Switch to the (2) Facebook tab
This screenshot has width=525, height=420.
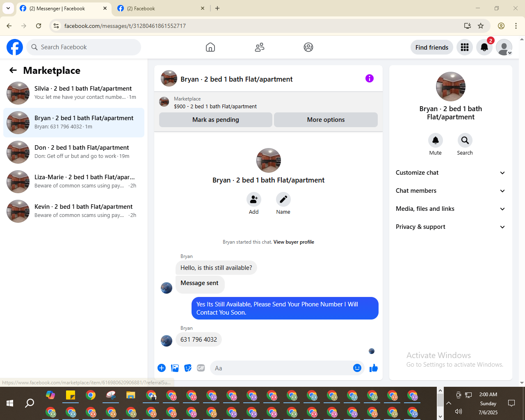tap(161, 8)
